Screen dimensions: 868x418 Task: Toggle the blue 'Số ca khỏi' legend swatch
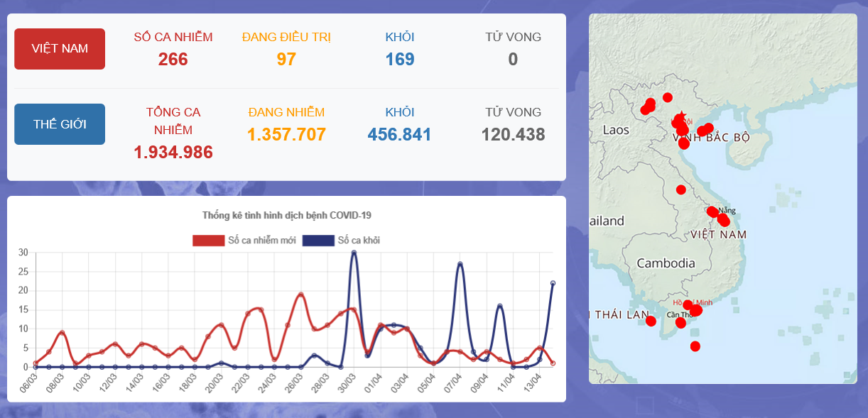(x=318, y=241)
